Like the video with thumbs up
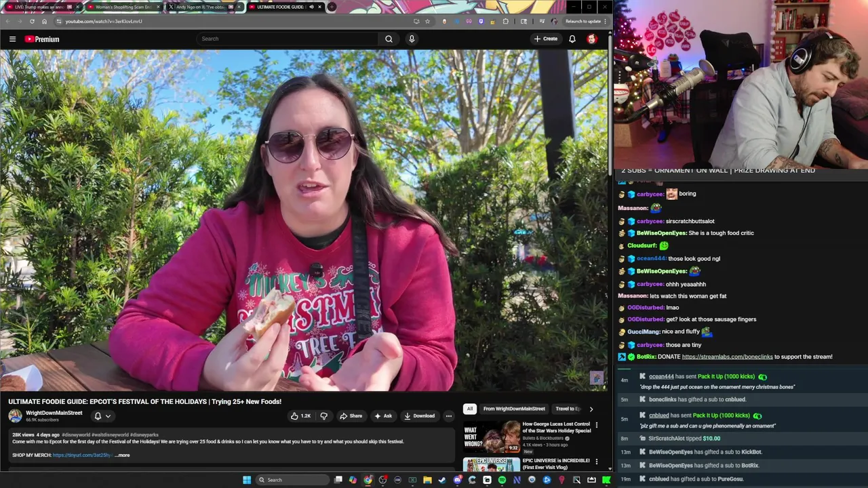Screen dimensions: 868x488 point(300,416)
